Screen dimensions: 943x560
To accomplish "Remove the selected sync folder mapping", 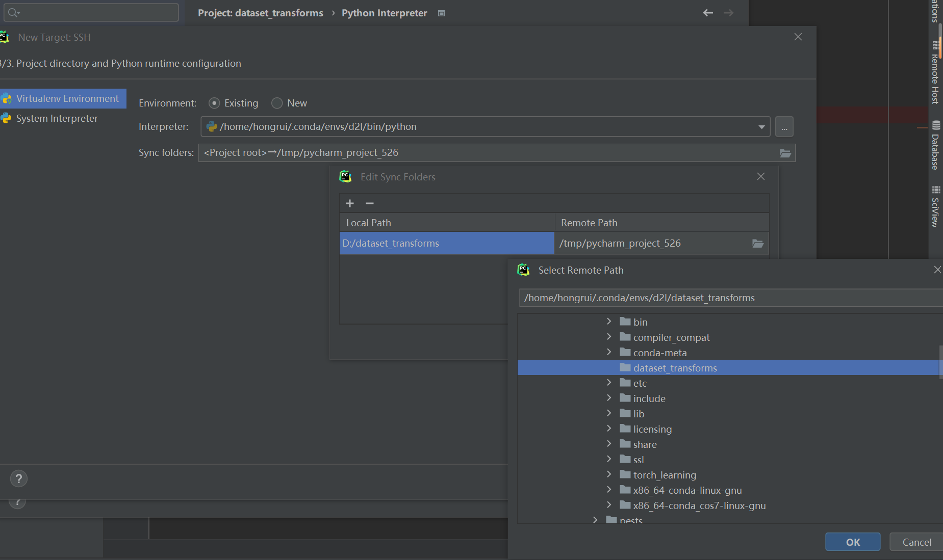I will pyautogui.click(x=370, y=203).
